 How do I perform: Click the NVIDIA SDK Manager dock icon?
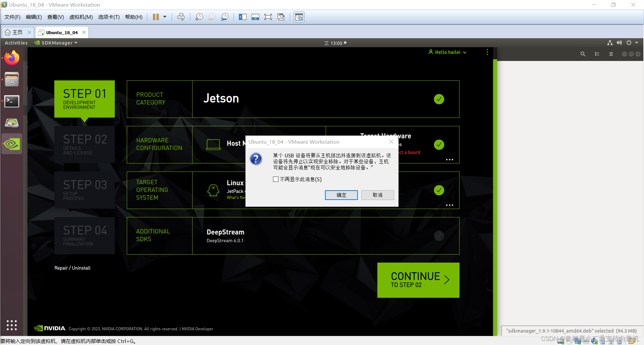[12, 144]
